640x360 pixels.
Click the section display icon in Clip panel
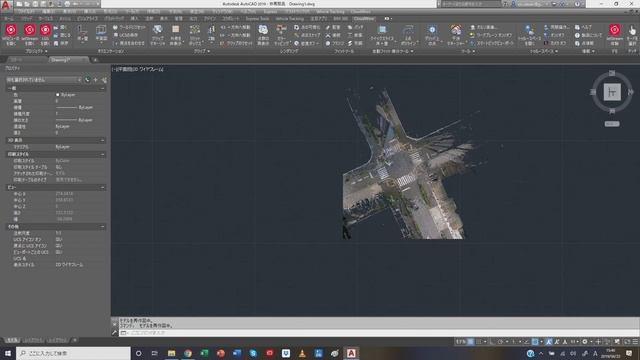[x=176, y=29]
